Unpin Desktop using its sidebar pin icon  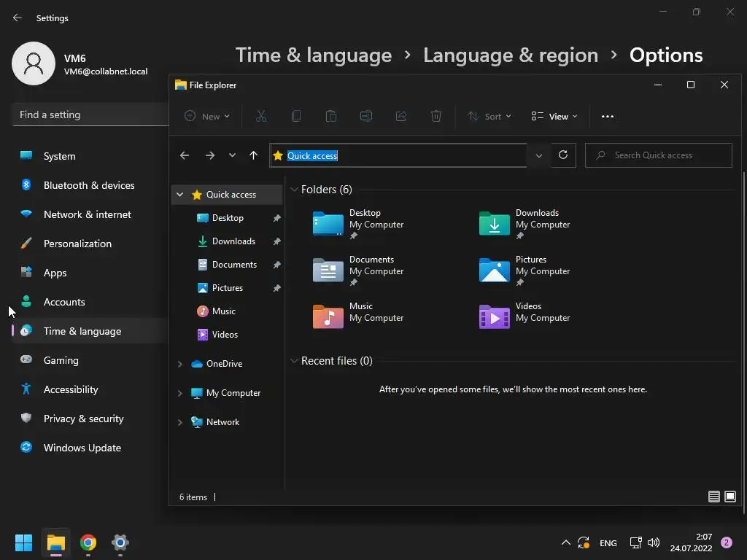tap(276, 218)
